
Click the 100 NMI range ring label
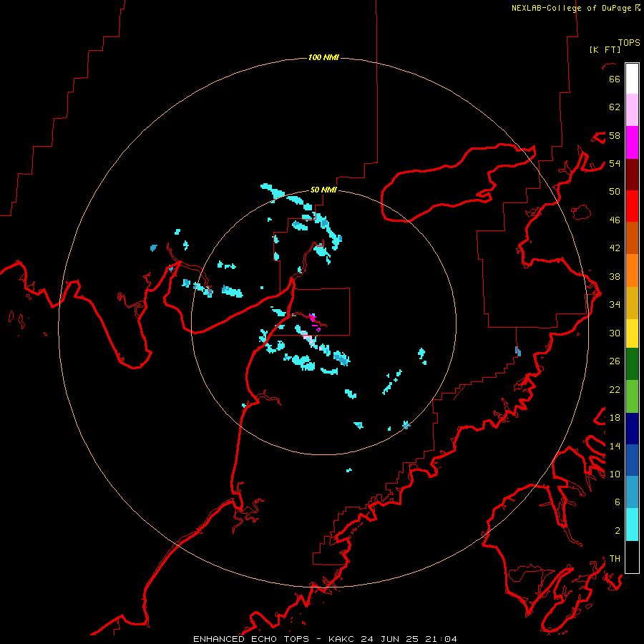pyautogui.click(x=323, y=57)
